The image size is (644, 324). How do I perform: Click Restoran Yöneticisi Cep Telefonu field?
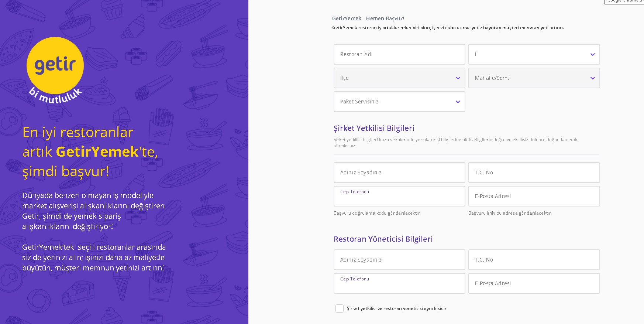(399, 285)
